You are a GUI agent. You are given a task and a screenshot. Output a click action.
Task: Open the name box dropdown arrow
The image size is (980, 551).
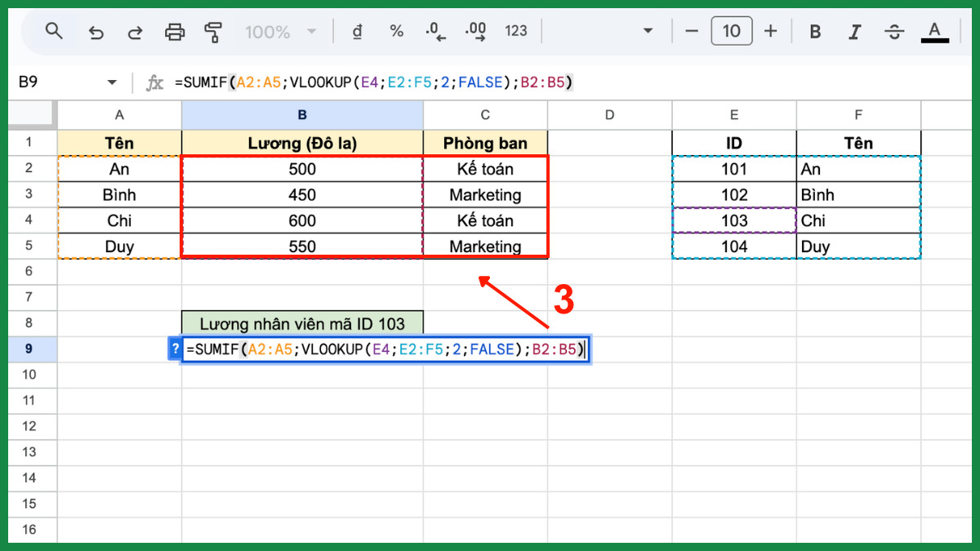coord(112,82)
